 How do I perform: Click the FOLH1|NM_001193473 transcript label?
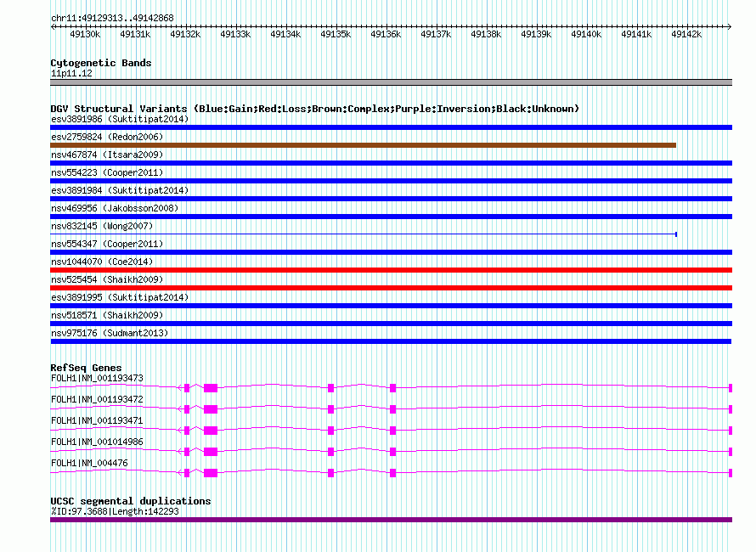coord(97,379)
